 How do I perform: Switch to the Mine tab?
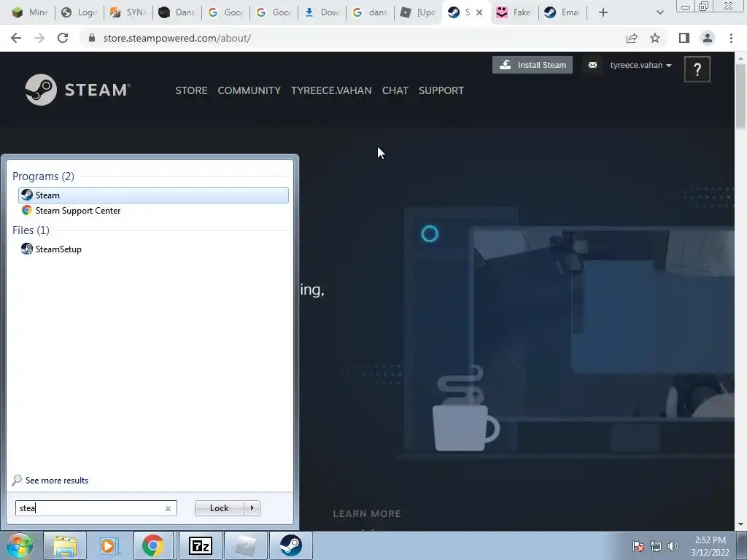(29, 12)
